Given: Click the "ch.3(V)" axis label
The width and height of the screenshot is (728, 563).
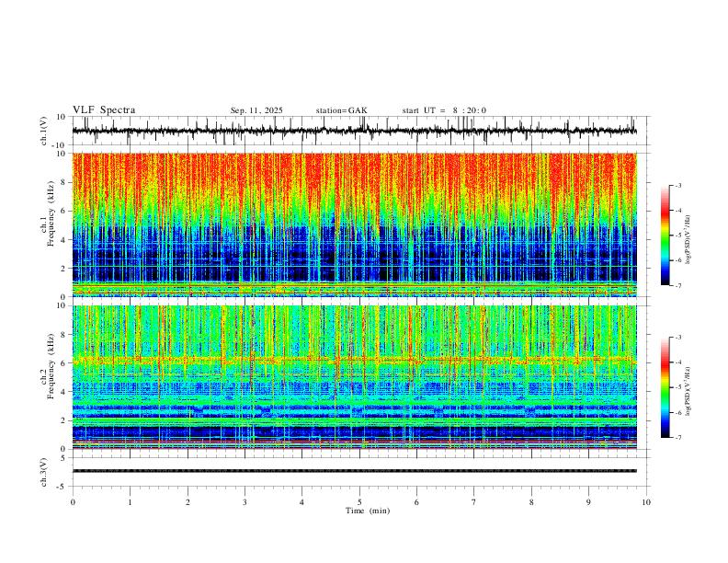Looking at the screenshot, I should pos(44,472).
